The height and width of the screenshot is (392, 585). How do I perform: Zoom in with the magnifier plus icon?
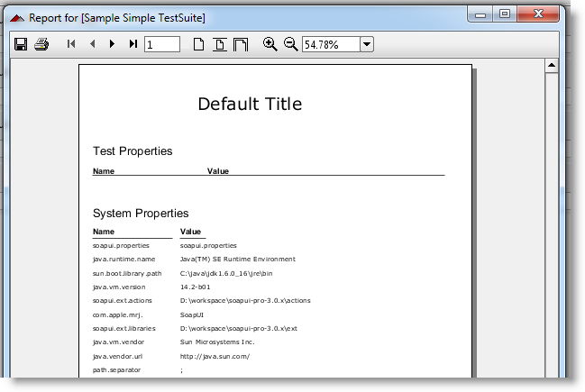[x=270, y=44]
